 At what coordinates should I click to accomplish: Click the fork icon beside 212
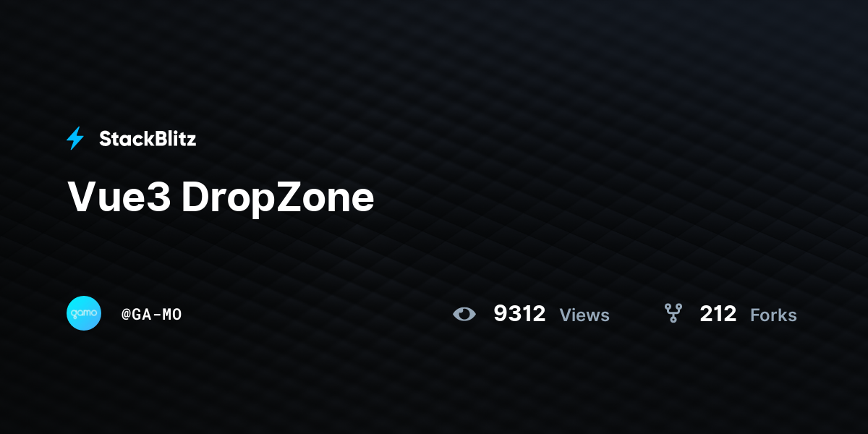pyautogui.click(x=673, y=313)
